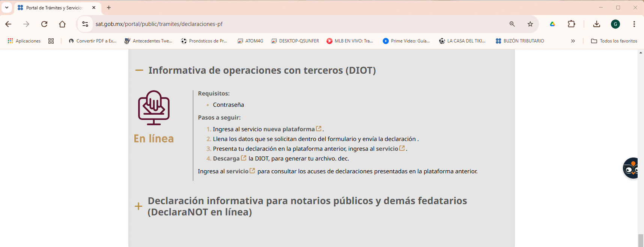This screenshot has height=247, width=644.
Task: Open the tab search dropdown arrow
Action: (7, 8)
